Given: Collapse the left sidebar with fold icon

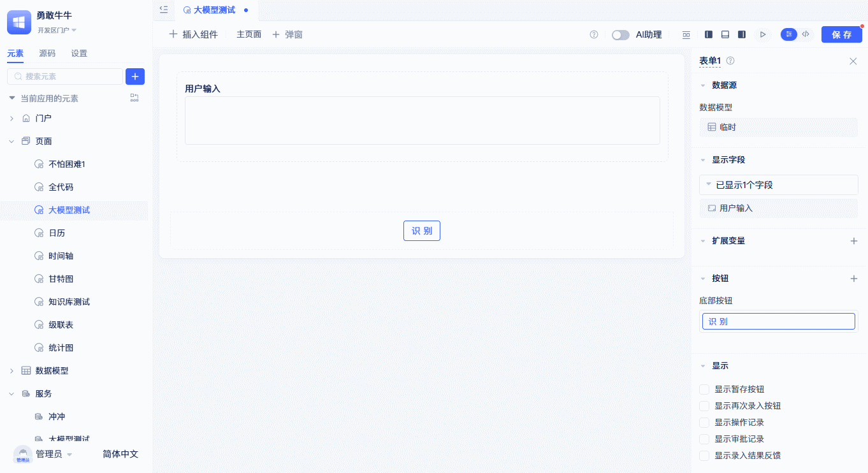Looking at the screenshot, I should pos(164,10).
